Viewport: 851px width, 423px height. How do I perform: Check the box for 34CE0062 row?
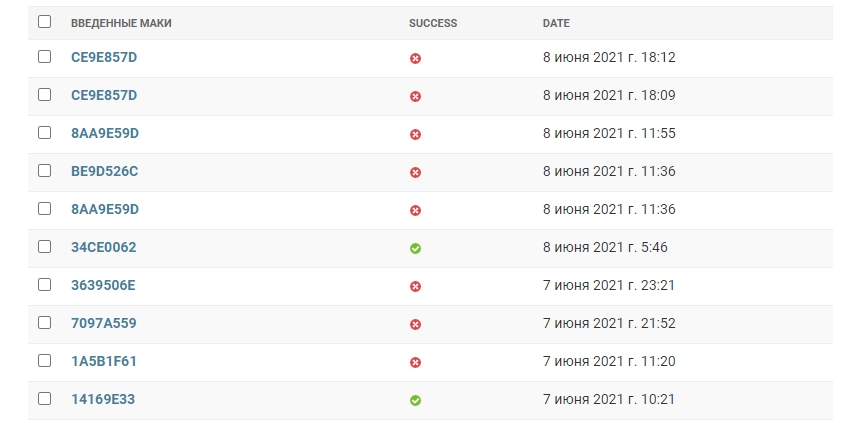[x=44, y=246]
